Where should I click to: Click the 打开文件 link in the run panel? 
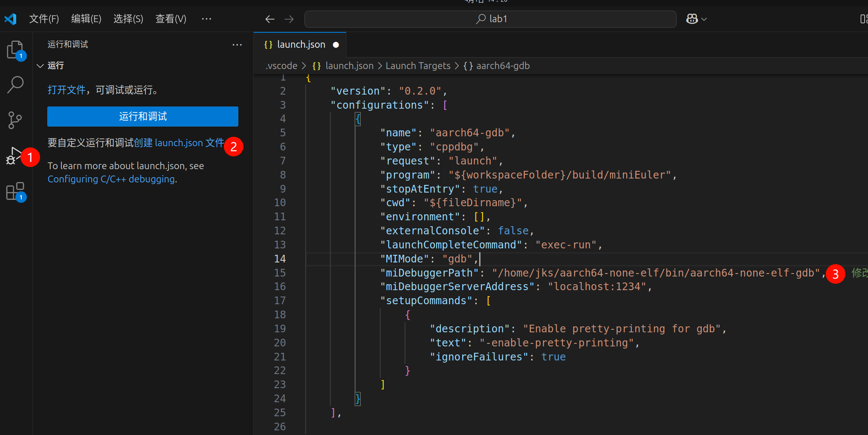tap(67, 90)
